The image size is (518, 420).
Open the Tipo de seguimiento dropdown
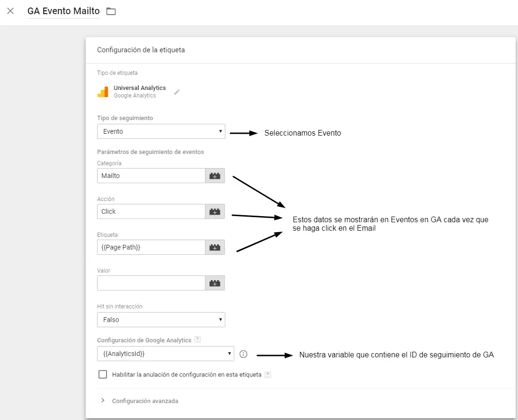point(161,131)
